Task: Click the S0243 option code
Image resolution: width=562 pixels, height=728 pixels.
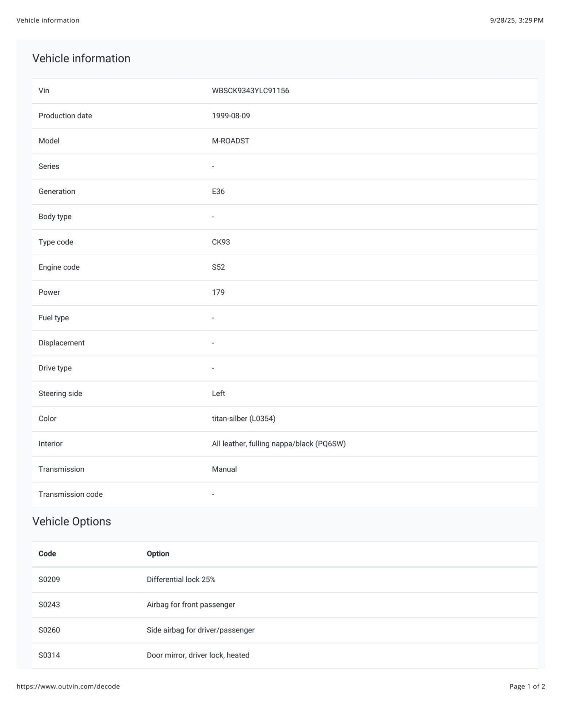Action: coord(49,605)
